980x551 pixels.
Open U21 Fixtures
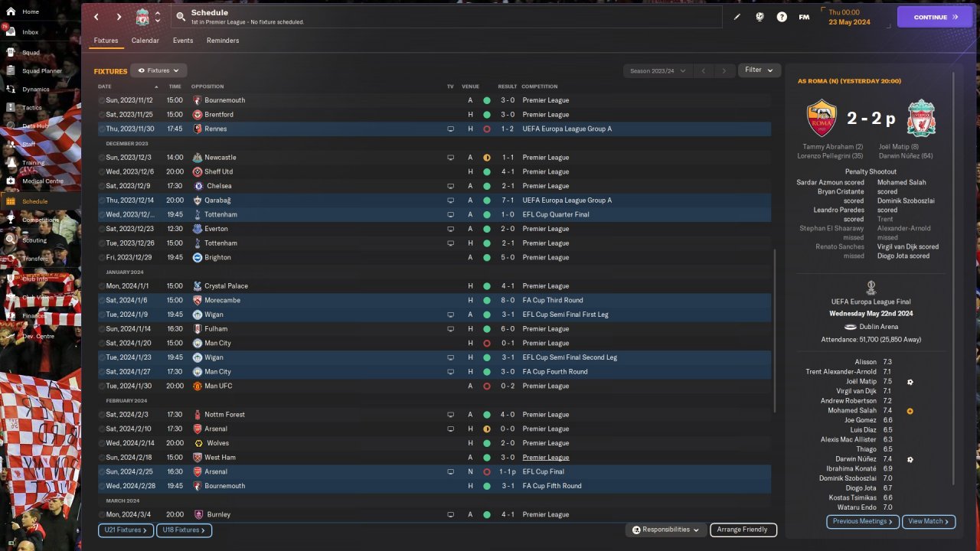click(x=126, y=530)
